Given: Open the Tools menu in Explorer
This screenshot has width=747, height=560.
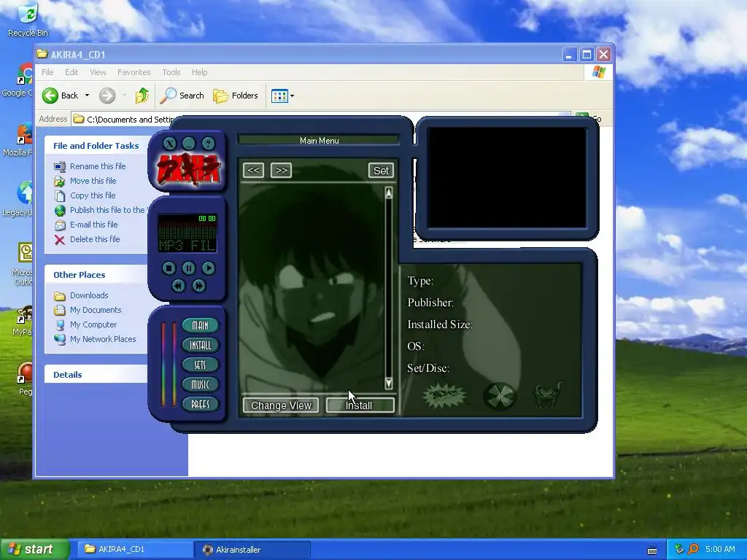Looking at the screenshot, I should [171, 72].
